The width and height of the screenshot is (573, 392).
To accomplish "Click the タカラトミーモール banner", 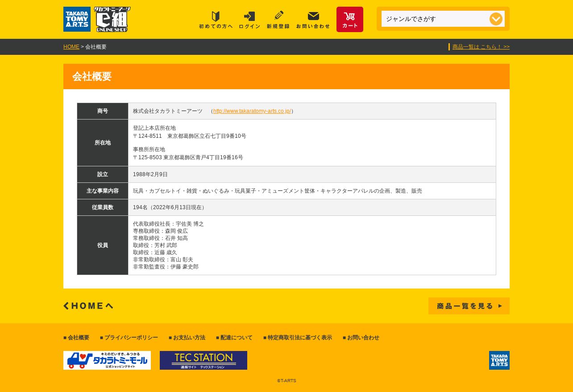I will click(x=107, y=360).
